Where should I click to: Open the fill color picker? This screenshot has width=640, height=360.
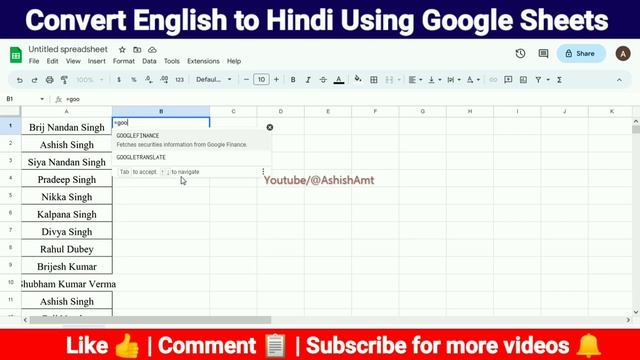pos(358,79)
